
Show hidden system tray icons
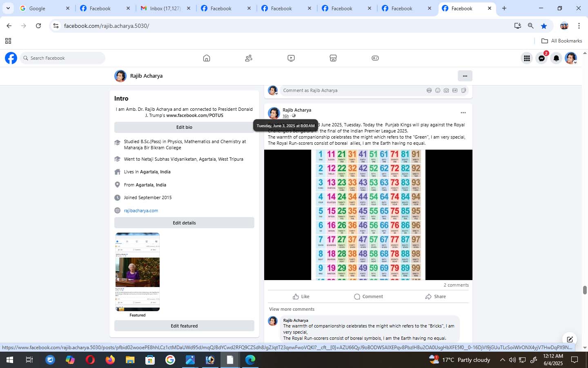click(x=503, y=360)
